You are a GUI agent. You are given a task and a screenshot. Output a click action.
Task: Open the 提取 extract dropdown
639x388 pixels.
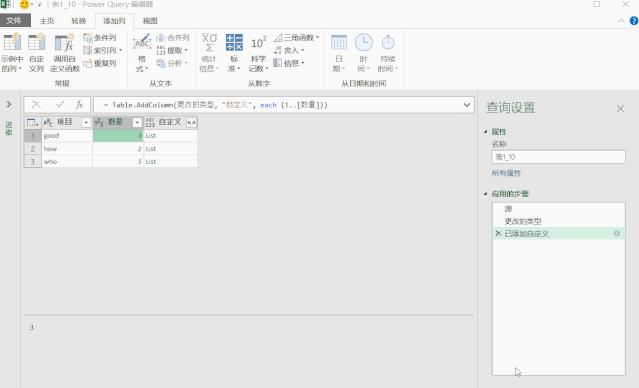click(x=172, y=50)
